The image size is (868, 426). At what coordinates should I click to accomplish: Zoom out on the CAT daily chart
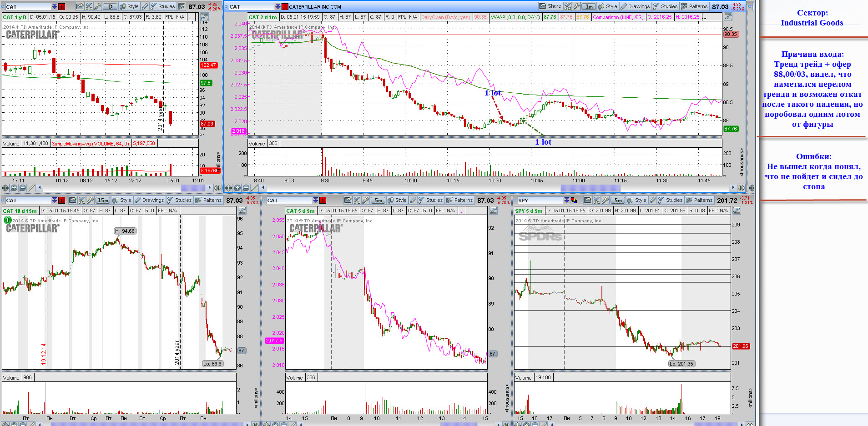pos(23,188)
